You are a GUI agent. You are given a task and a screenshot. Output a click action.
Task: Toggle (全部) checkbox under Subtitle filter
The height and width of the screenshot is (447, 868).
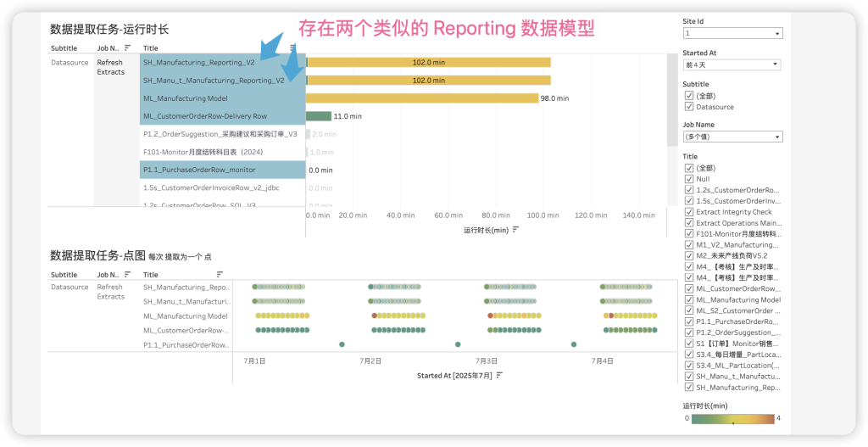pos(689,96)
